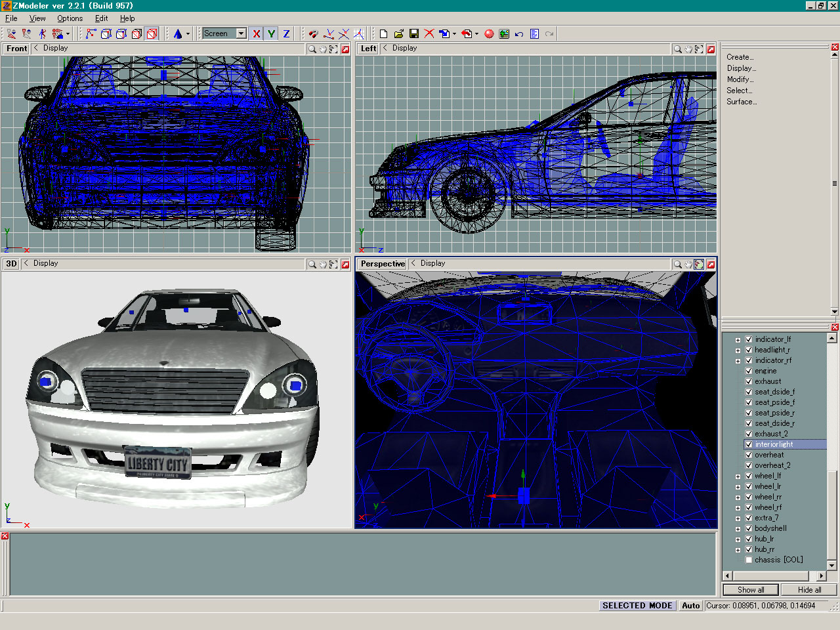Viewport: 840px width, 630px height.
Task: Open the Options menu
Action: click(70, 18)
